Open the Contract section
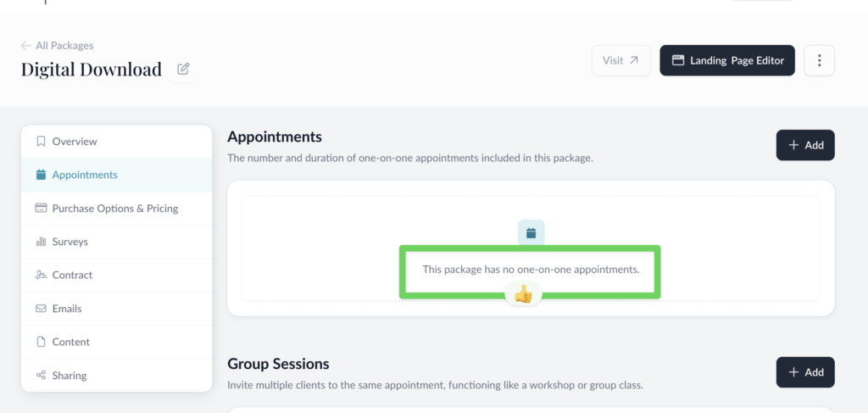Viewport: 868px width, 413px height. click(x=72, y=275)
